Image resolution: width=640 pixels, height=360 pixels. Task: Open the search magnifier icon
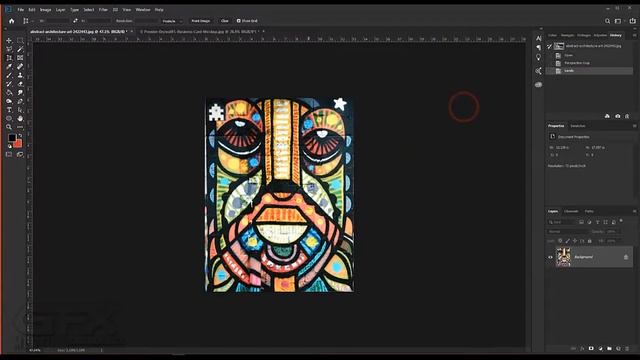click(607, 21)
